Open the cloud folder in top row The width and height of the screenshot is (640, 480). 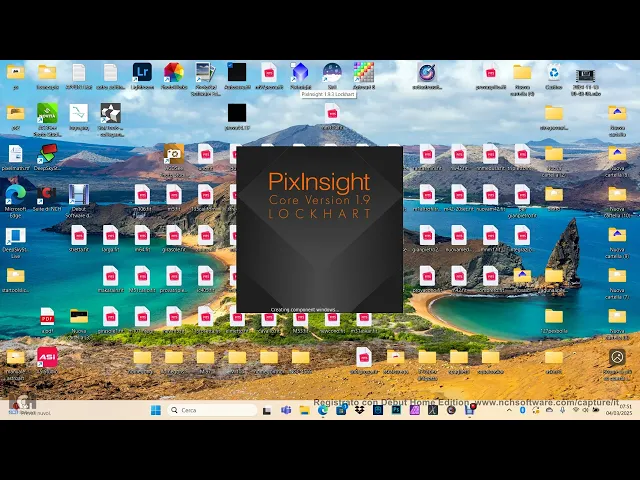coord(47,72)
